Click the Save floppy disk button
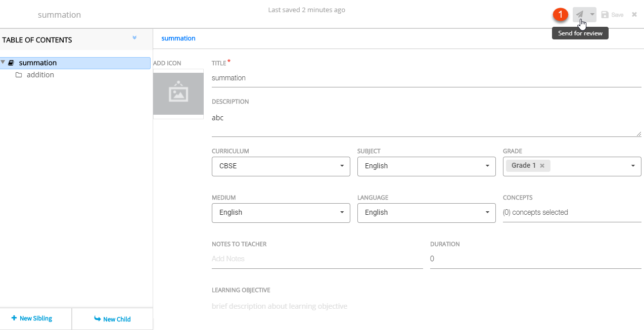Image resolution: width=644 pixels, height=330 pixels. pos(612,15)
